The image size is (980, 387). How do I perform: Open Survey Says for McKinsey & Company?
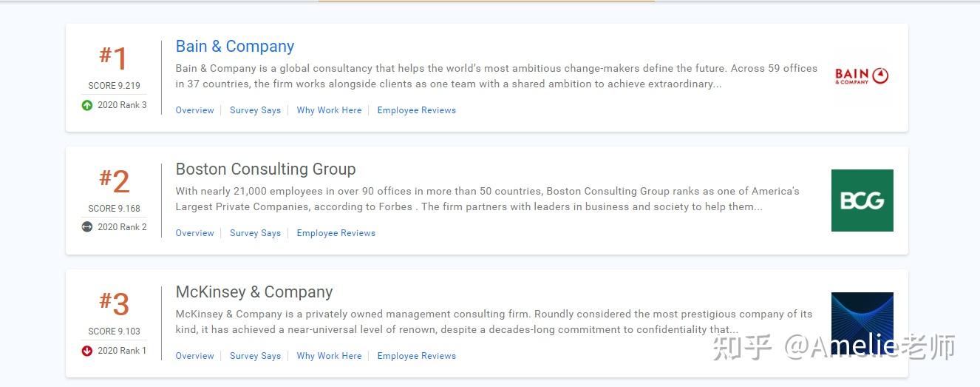pos(256,356)
